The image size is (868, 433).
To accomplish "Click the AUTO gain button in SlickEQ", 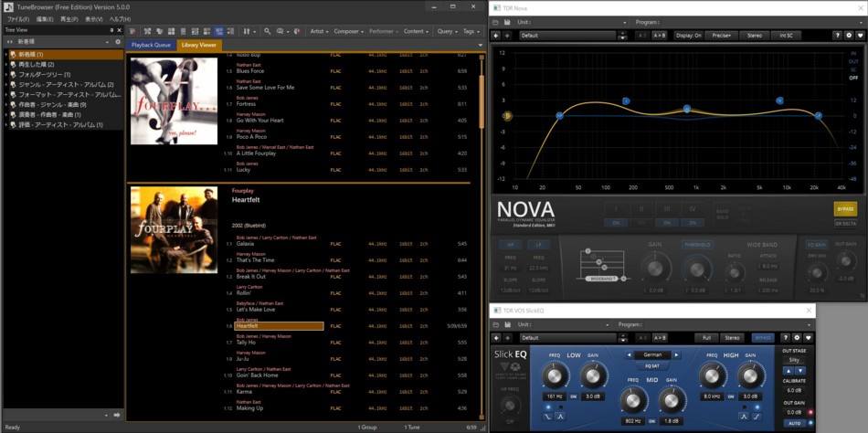I will pyautogui.click(x=794, y=424).
